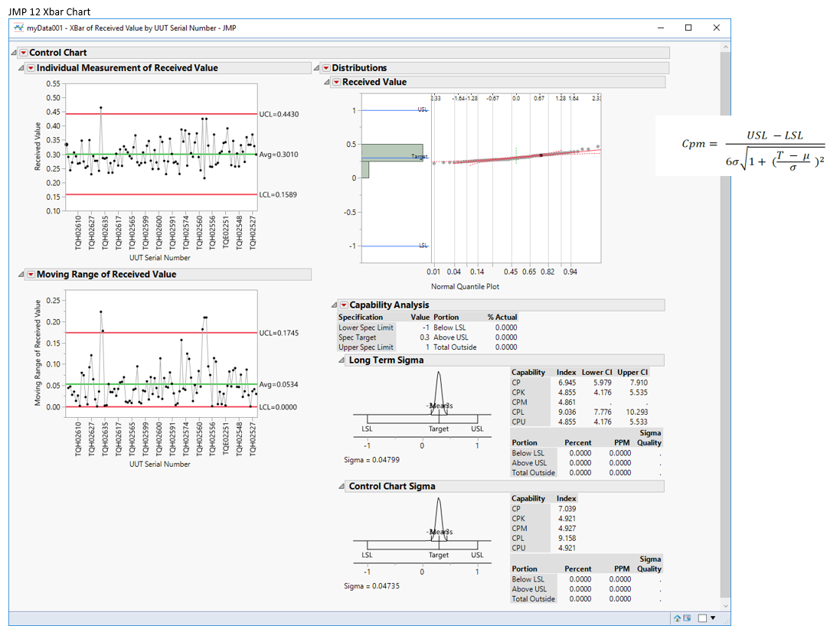
Task: Open Received Value red triangle menu
Action: click(x=336, y=82)
